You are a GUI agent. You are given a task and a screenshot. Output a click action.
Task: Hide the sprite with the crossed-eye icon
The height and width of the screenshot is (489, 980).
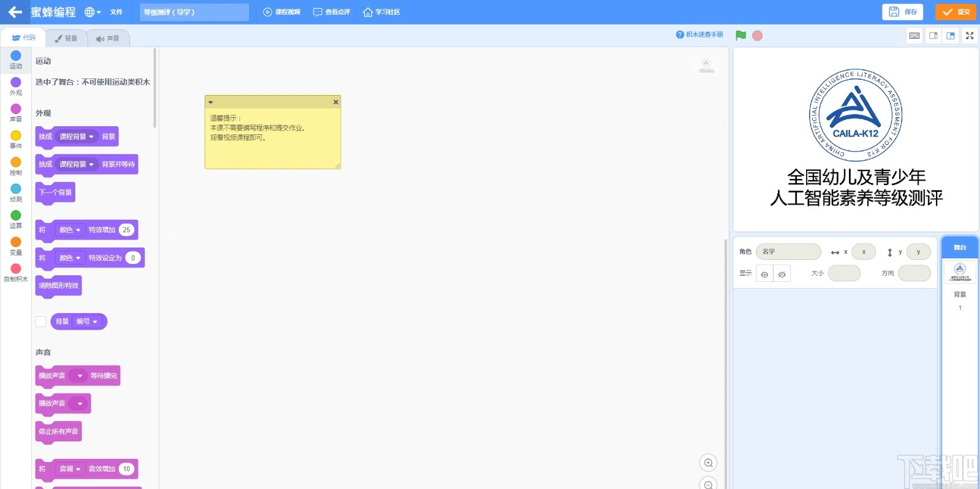pos(782,274)
